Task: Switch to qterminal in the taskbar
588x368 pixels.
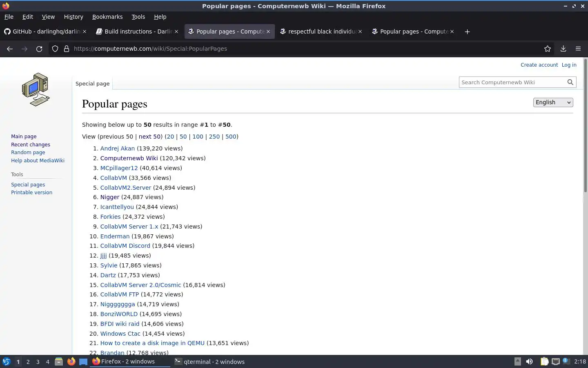Action: tap(210, 361)
